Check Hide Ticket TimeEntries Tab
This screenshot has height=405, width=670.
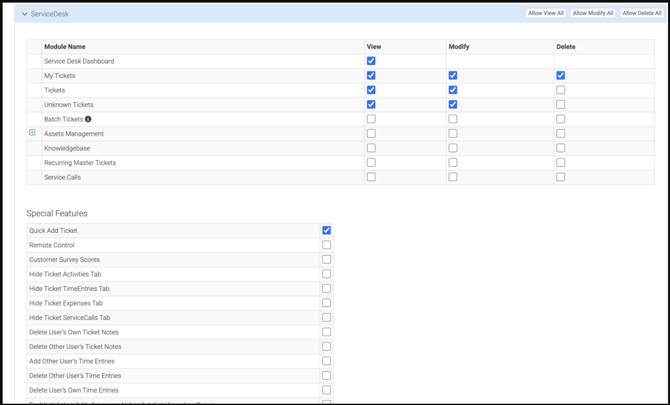pos(326,289)
